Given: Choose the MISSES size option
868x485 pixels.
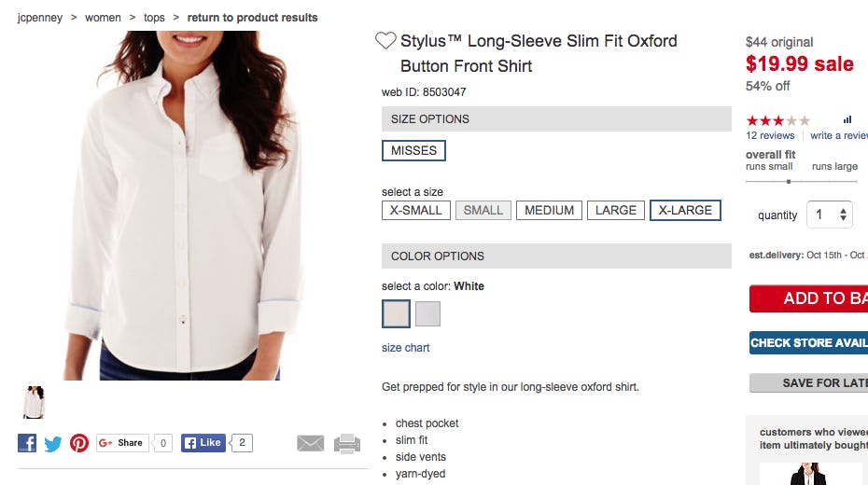Looking at the screenshot, I should 413,150.
